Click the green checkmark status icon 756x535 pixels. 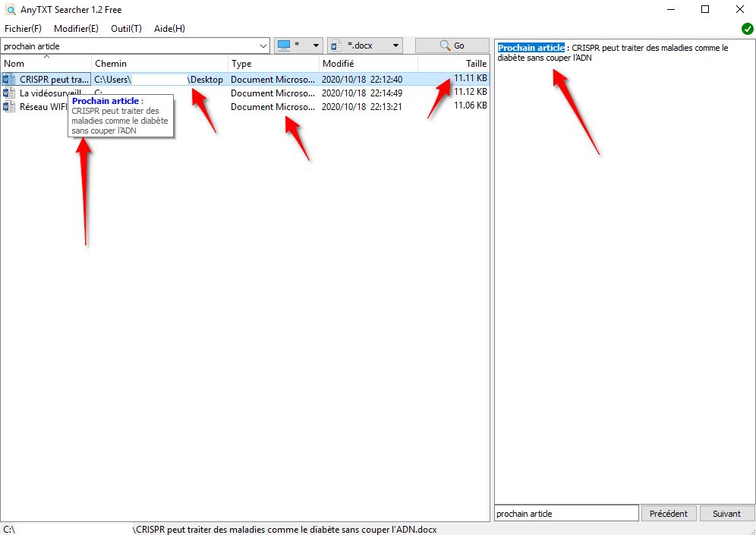(747, 29)
